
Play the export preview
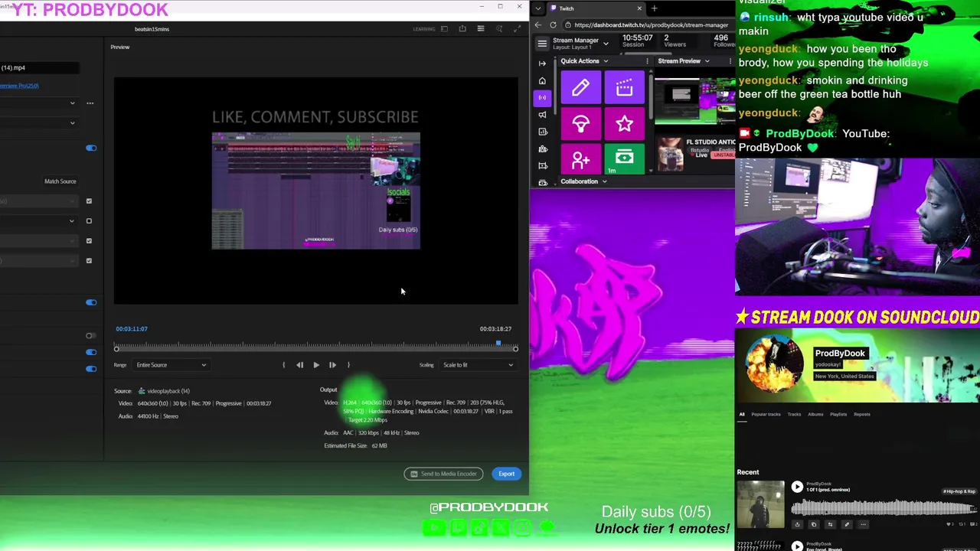pos(316,365)
